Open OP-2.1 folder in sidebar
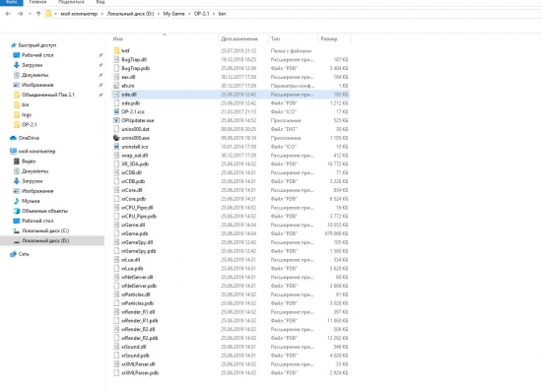 (x=30, y=125)
